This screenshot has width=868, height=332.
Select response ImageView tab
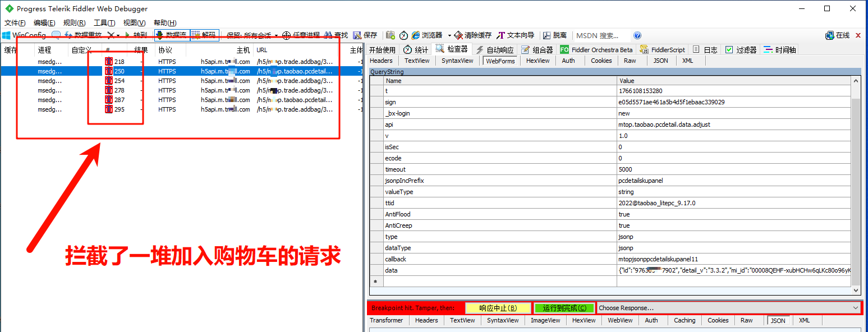[546, 320]
